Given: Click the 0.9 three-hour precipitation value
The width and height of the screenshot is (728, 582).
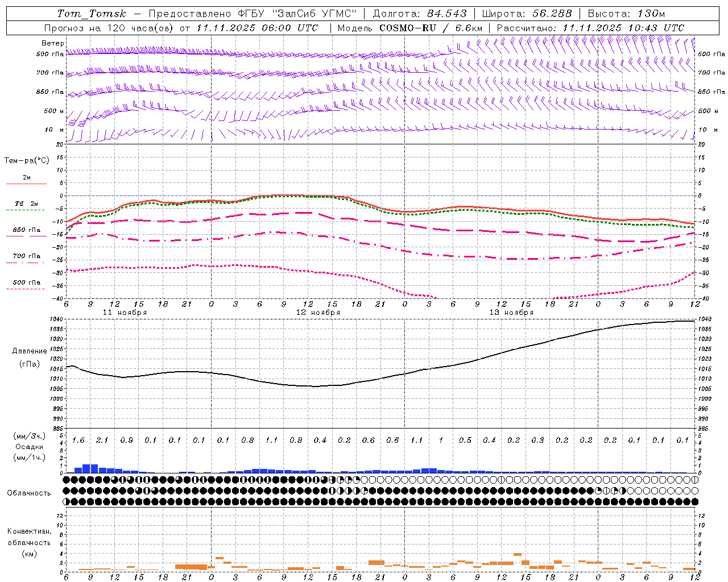Looking at the screenshot, I should pos(126,440).
